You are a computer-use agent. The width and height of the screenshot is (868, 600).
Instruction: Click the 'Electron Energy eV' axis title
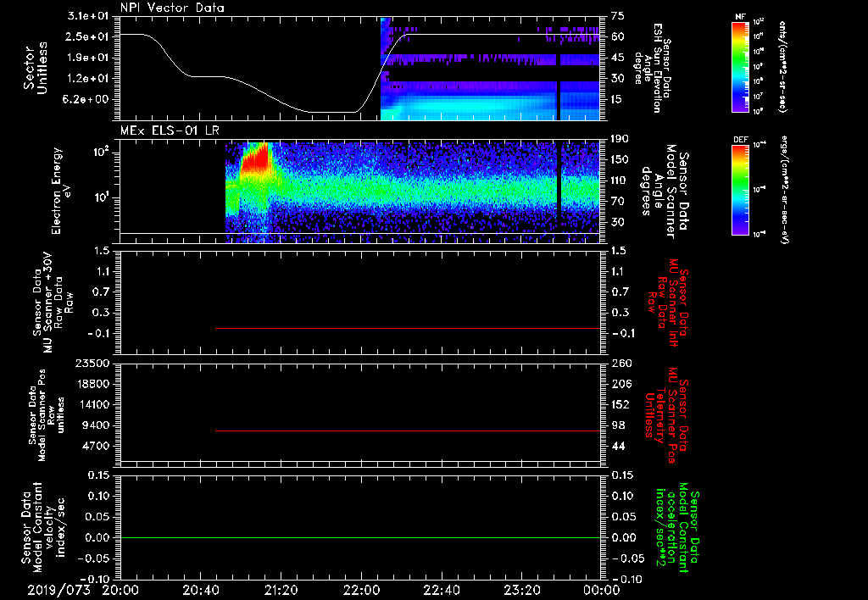tap(61, 191)
